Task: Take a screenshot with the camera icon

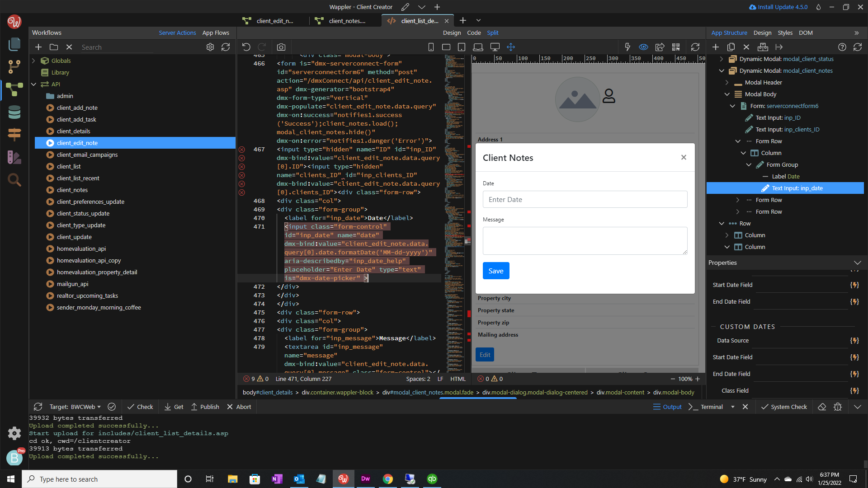Action: [x=281, y=47]
